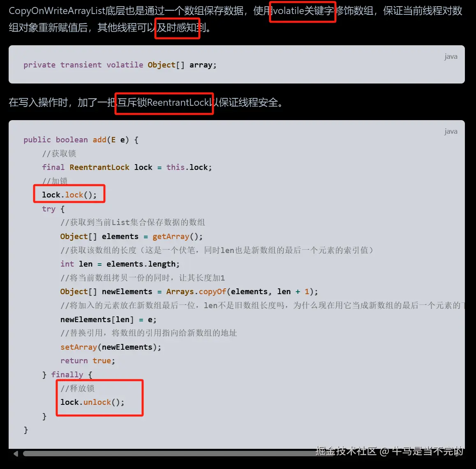This screenshot has height=469, width=476.
Task: Click the highlighted volatile关键字 text
Action: tap(303, 11)
